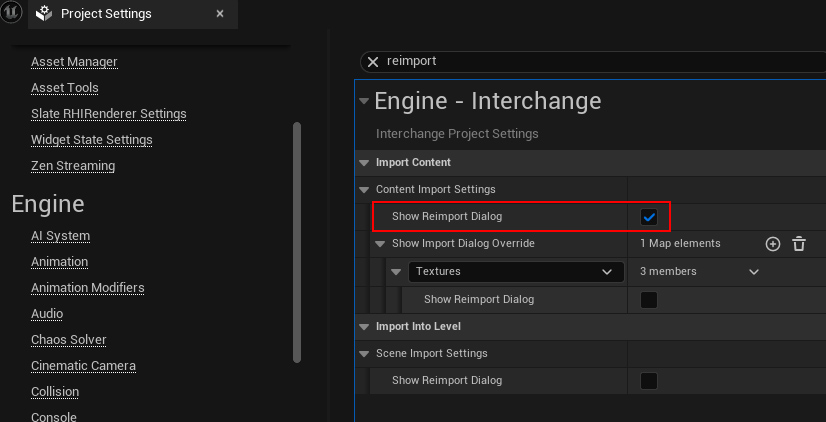Screen dimensions: 826x422
Task: Enable Show Reimport Dialog under Scene Import Settings
Action: tap(649, 380)
